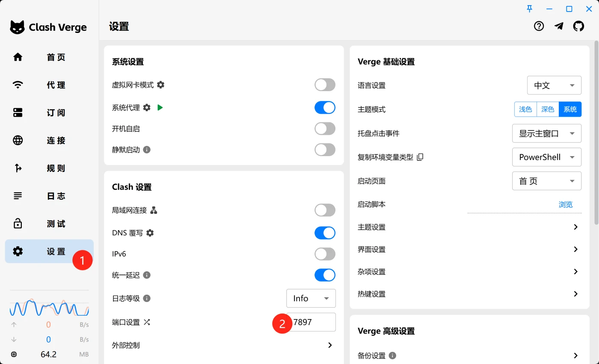Click the test lock icon in the sidebar
599x364 pixels.
(x=18, y=223)
